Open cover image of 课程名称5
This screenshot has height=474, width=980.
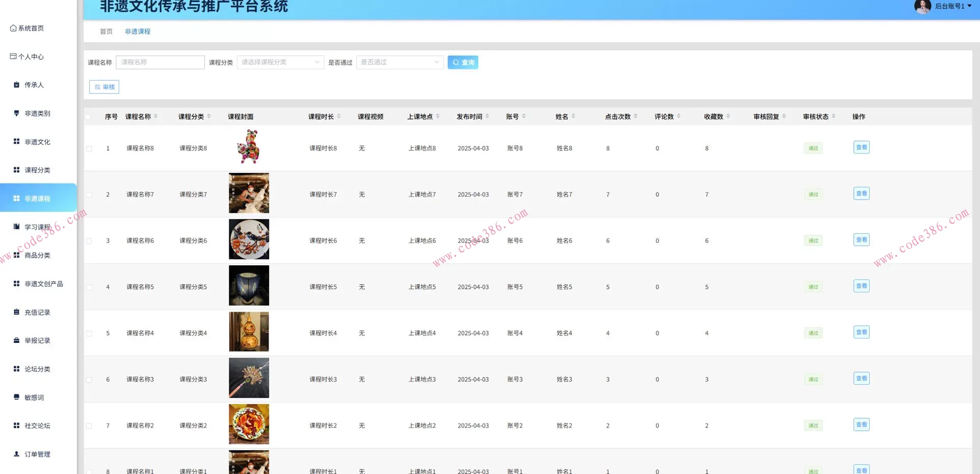(x=249, y=286)
